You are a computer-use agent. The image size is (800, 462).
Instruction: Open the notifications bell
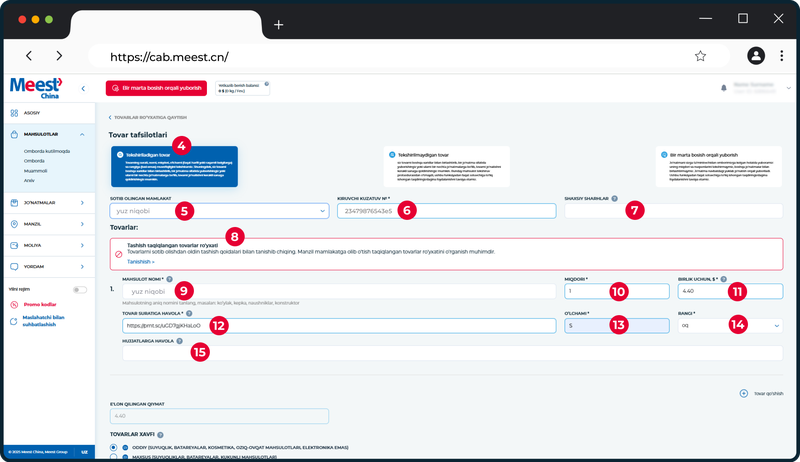click(x=723, y=88)
